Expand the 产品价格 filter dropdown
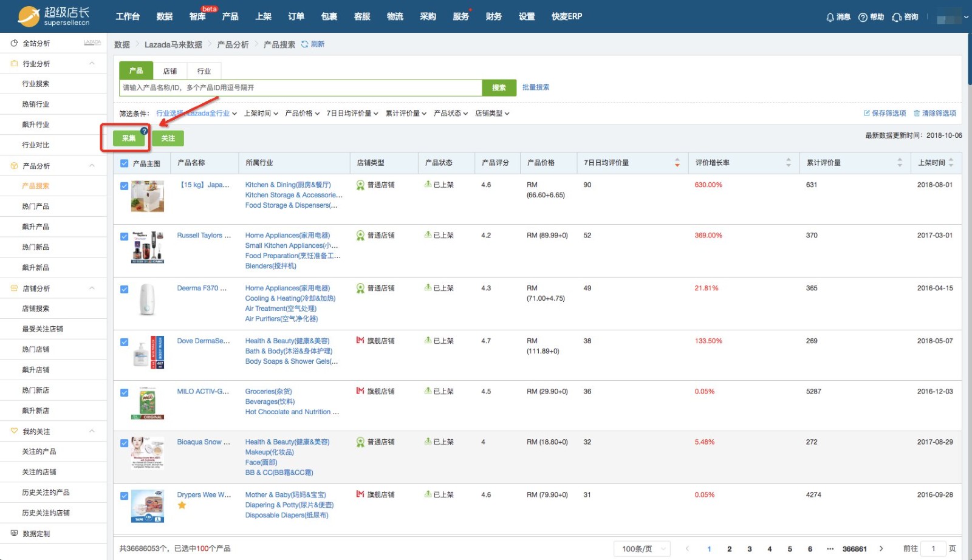Screen dimensions: 972x560 coord(302,114)
